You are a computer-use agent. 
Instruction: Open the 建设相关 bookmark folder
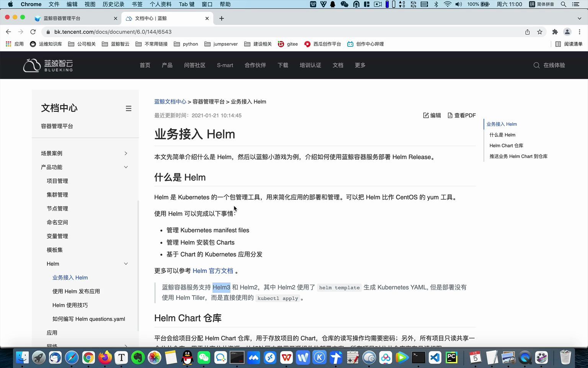(258, 44)
